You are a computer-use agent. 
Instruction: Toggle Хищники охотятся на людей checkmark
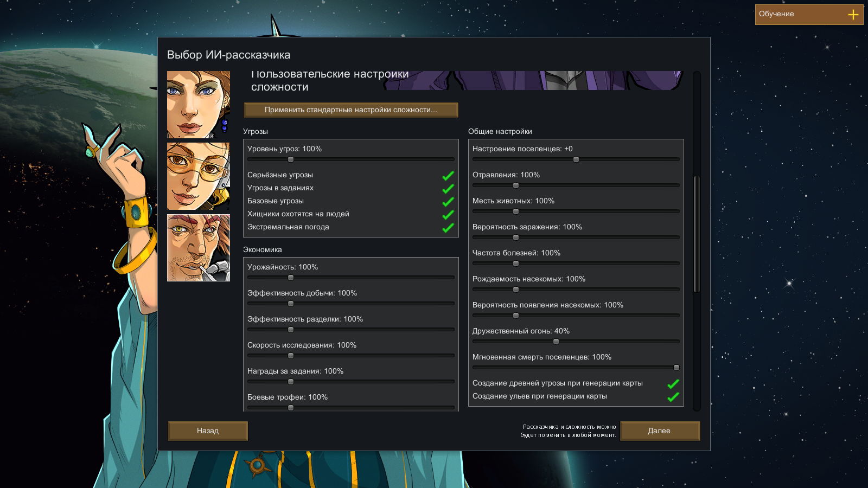point(448,215)
